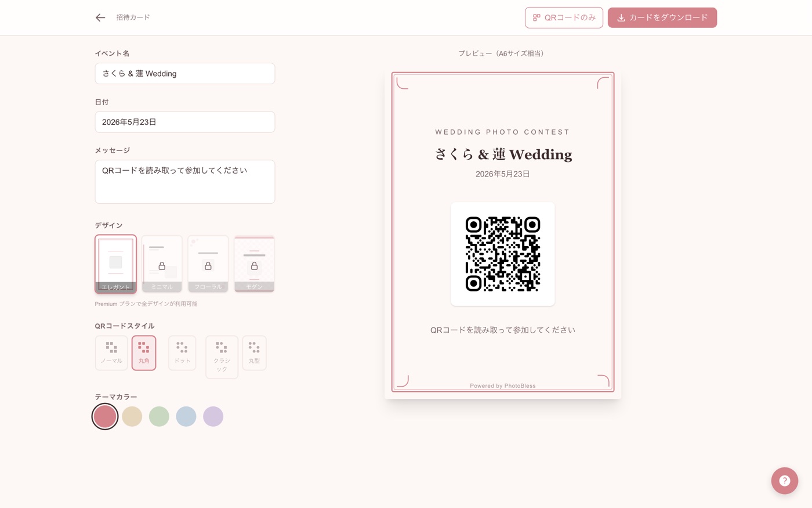Select the エレガント design thumbnail
This screenshot has height=508, width=812.
[x=116, y=264]
